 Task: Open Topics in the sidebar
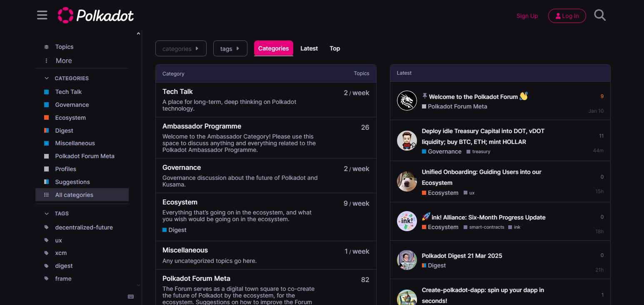pyautogui.click(x=82, y=47)
